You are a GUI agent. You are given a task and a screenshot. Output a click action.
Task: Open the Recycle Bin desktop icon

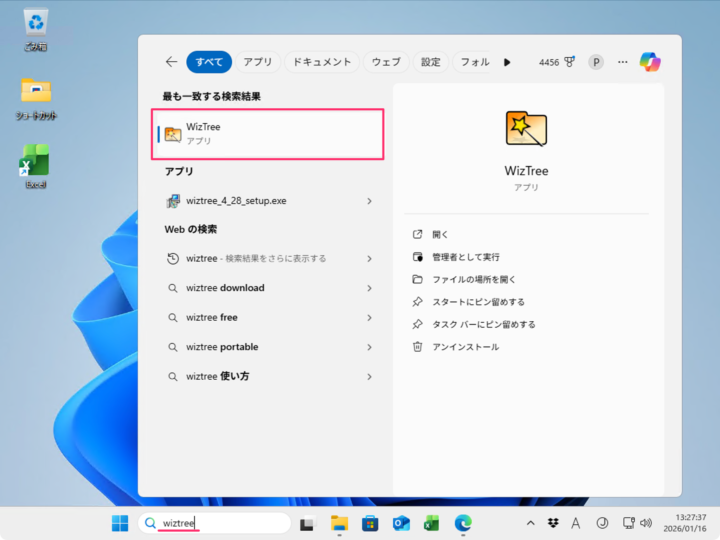[36, 28]
